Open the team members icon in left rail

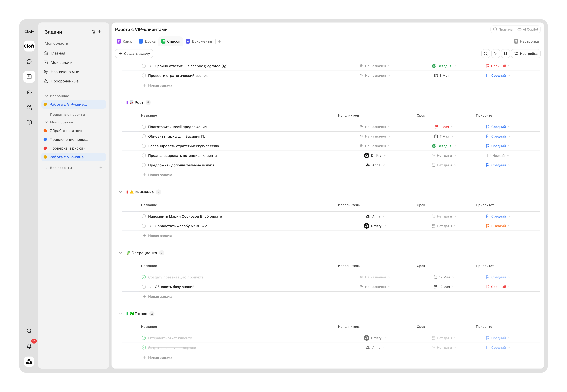coord(29,107)
